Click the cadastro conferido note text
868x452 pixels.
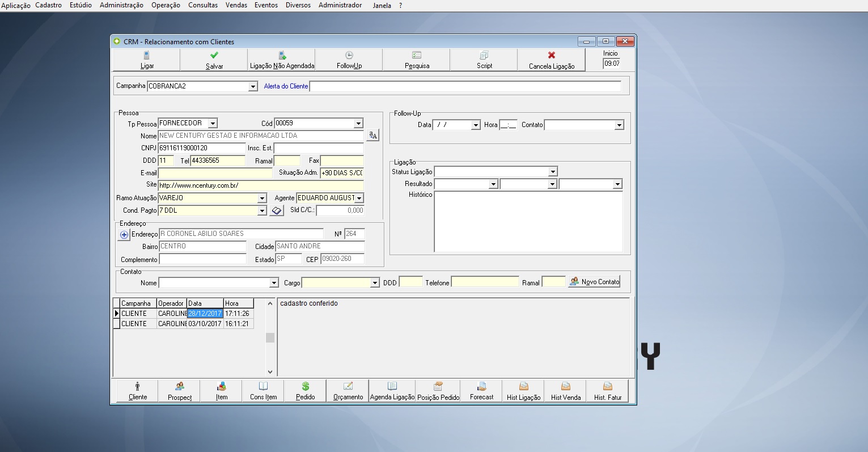(309, 303)
